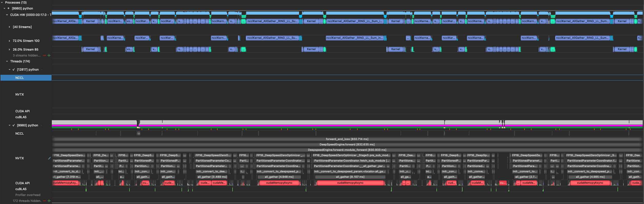The image size is (644, 204).
Task: Collapse the CUDA HW row
Action: [7, 15]
